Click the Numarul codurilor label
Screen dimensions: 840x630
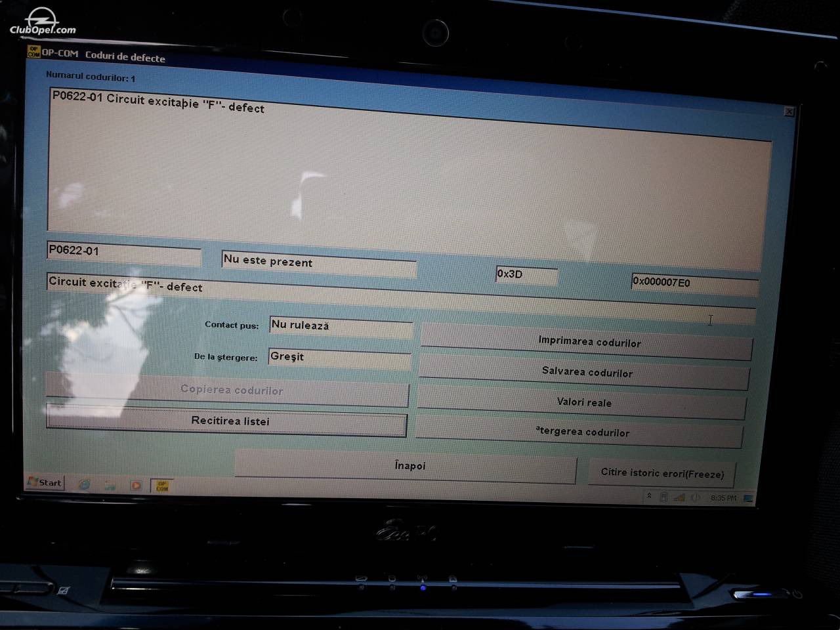click(91, 76)
